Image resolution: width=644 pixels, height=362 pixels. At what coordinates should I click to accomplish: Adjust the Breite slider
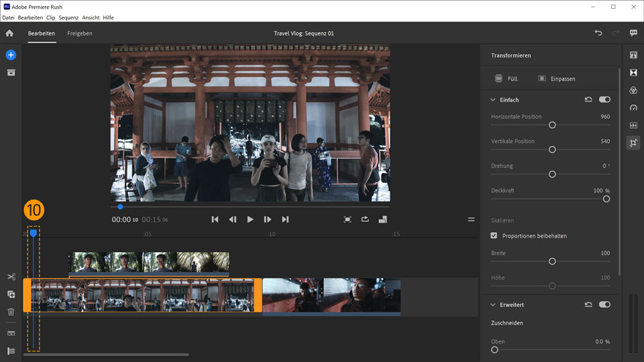pyautogui.click(x=552, y=261)
